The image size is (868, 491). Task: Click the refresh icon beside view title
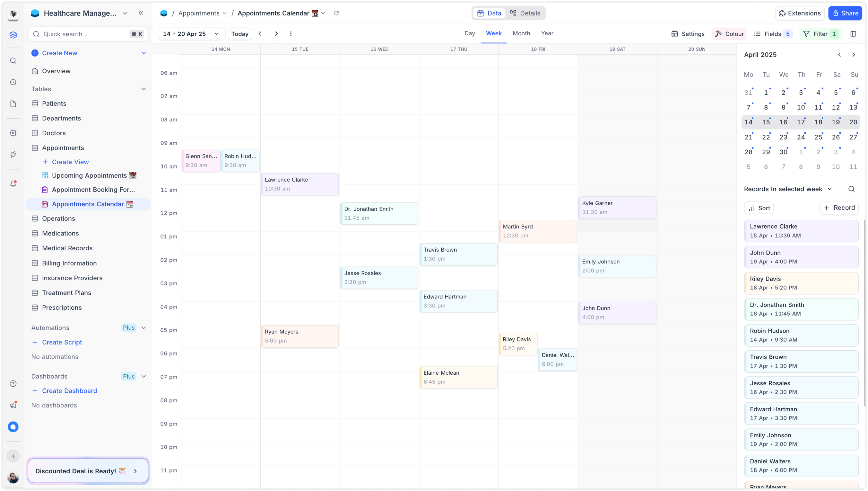coord(336,13)
